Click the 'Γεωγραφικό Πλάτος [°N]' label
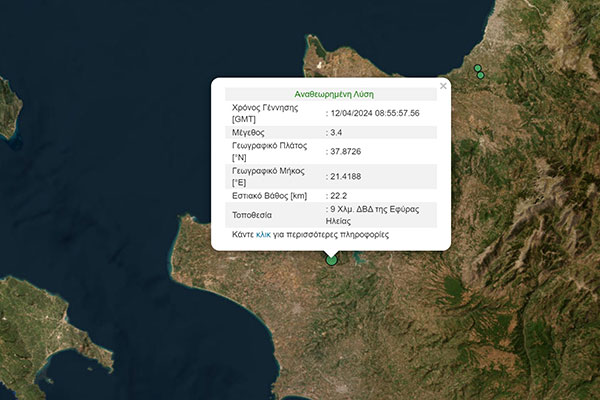 coord(268,151)
